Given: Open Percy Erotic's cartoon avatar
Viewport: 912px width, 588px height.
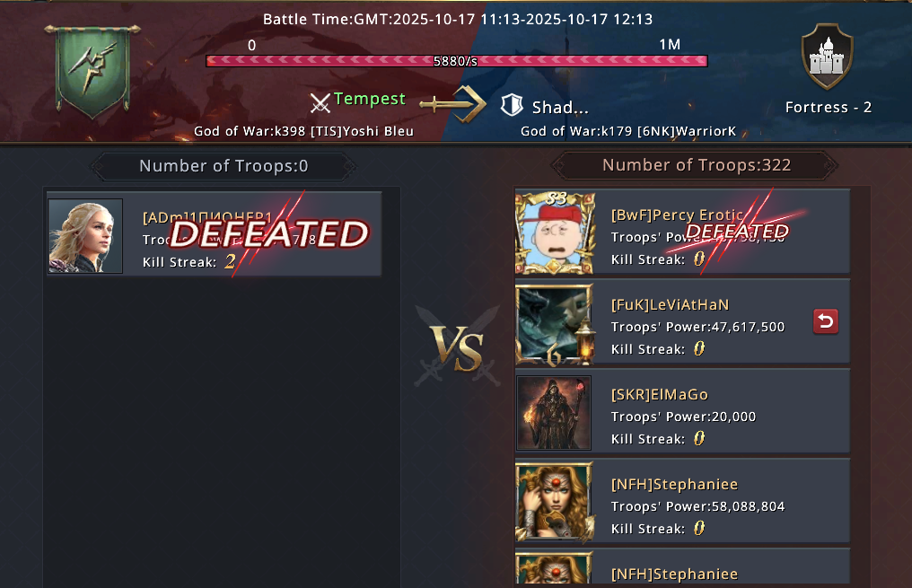Looking at the screenshot, I should click(555, 233).
